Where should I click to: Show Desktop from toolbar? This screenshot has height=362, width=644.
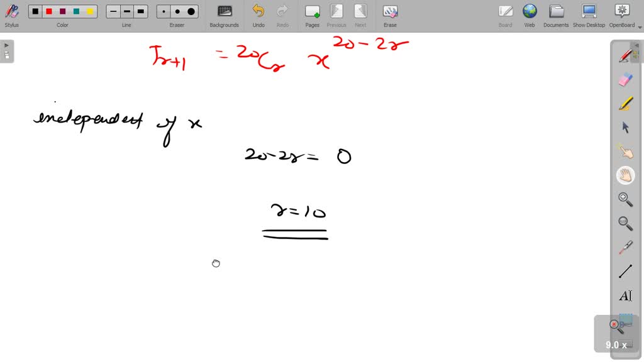click(x=589, y=16)
